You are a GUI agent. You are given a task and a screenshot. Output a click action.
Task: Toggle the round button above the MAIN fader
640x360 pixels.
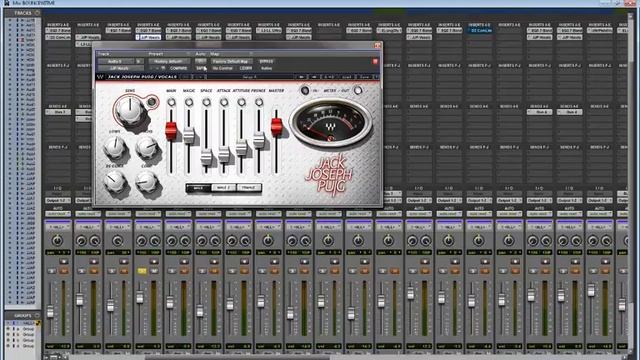coord(171,102)
